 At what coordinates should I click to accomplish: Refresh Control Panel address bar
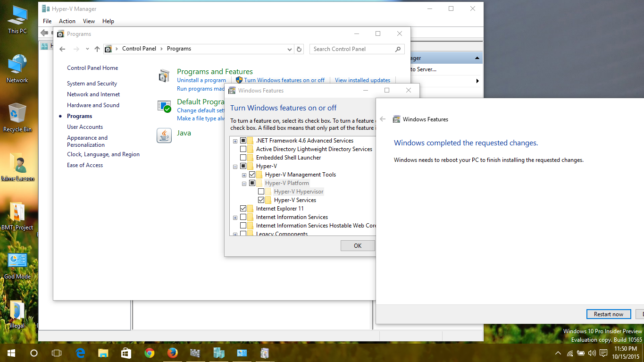pos(299,49)
